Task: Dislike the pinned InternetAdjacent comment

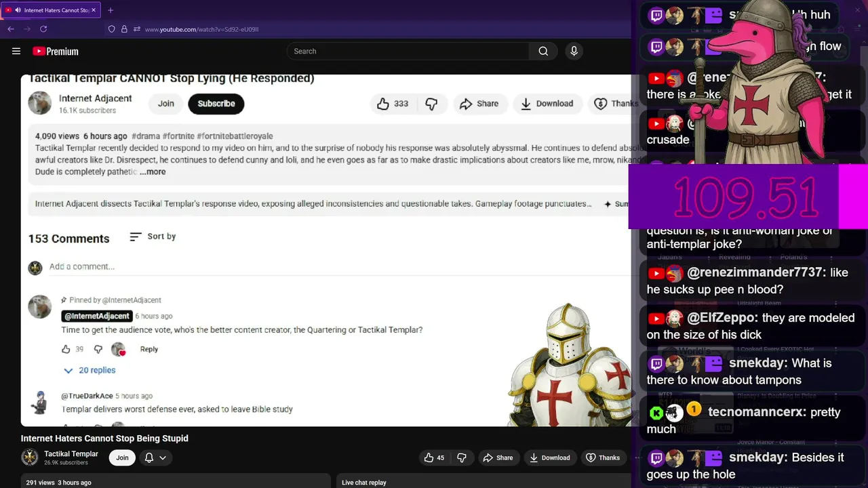Action: 98,349
